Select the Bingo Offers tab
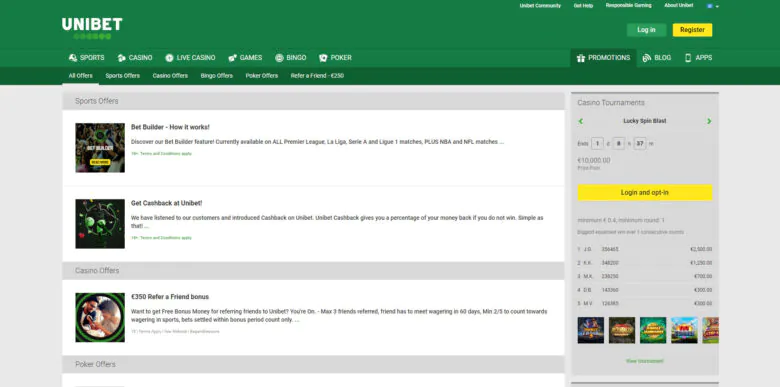Viewport: 780px width, 387px height. 217,76
